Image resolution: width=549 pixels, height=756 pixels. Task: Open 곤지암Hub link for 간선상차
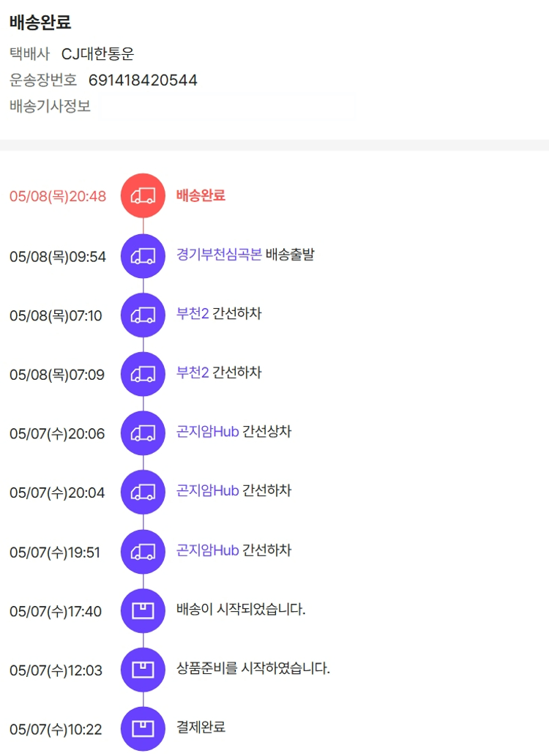pos(208,432)
